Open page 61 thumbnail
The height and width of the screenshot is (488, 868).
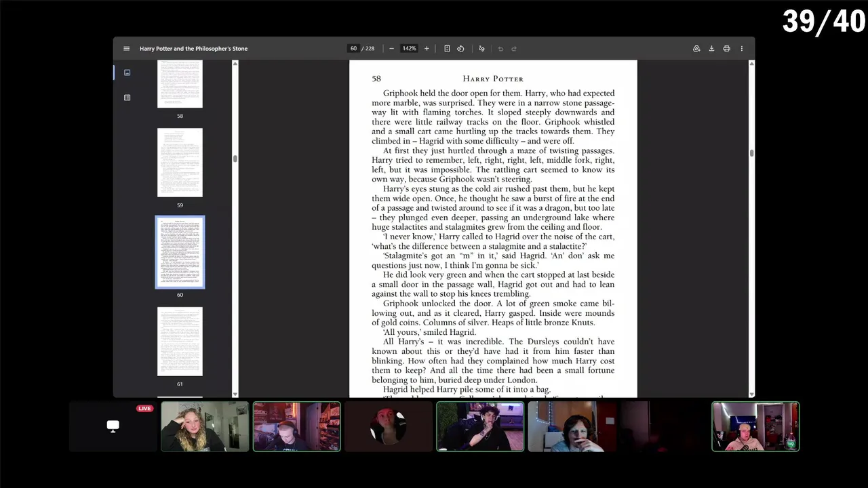tap(180, 342)
